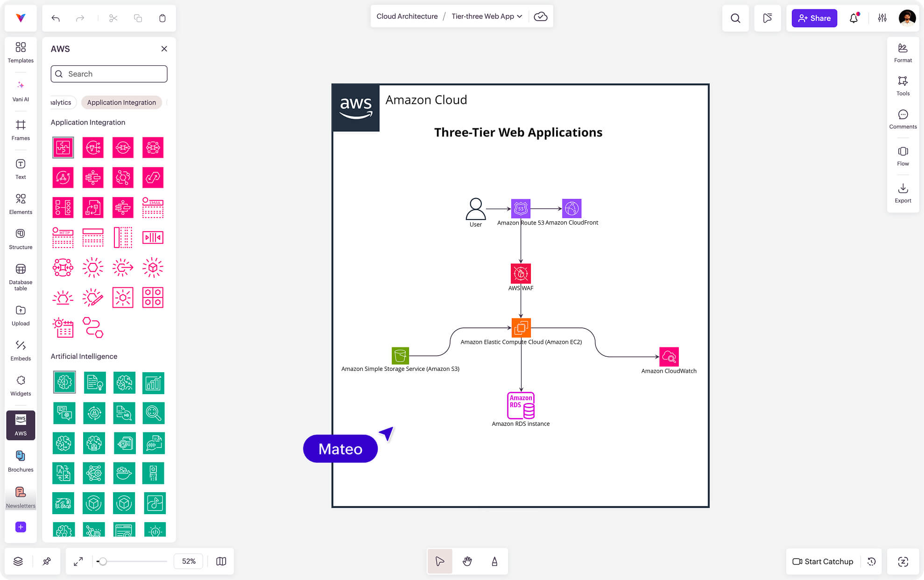Select the Amazon EC2 shape on canvas
924x580 pixels.
tap(521, 328)
